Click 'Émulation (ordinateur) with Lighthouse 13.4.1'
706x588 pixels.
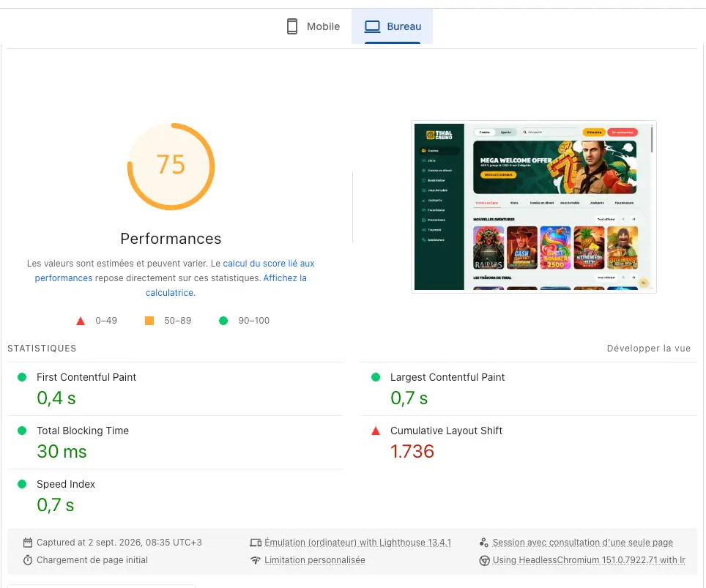point(358,543)
